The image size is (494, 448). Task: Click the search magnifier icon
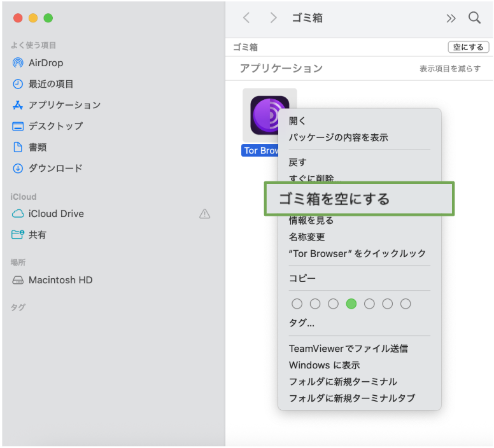(x=474, y=18)
